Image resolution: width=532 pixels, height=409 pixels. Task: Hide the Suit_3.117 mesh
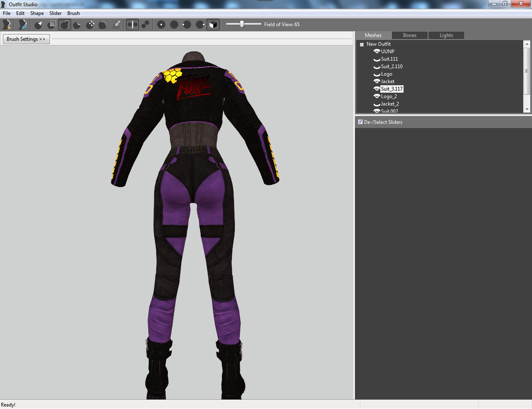(377, 89)
